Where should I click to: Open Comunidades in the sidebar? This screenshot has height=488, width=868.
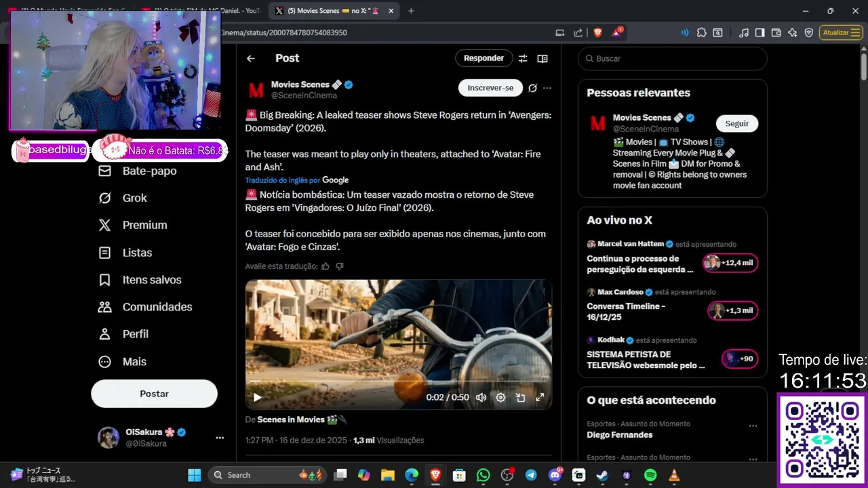click(x=145, y=307)
